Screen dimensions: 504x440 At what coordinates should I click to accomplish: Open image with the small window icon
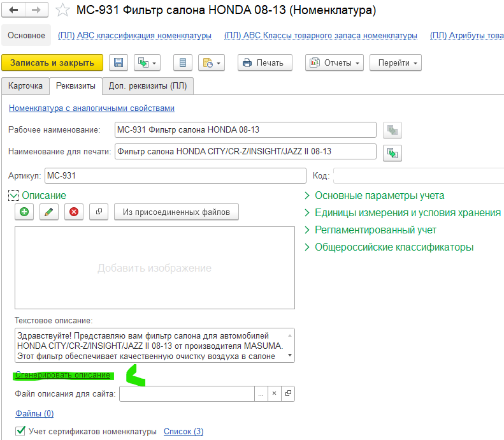(x=99, y=212)
